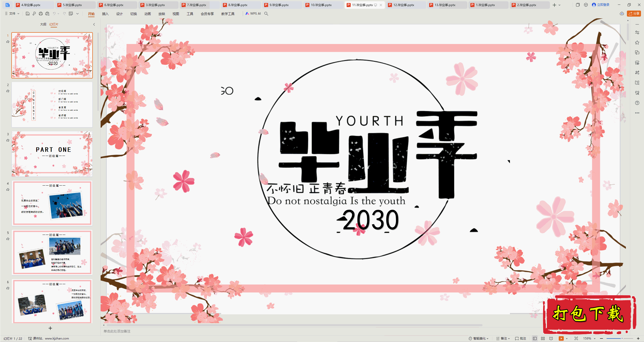Click the print icon in quick toolbar
Screen dimensions: 644x342
[x=41, y=14]
